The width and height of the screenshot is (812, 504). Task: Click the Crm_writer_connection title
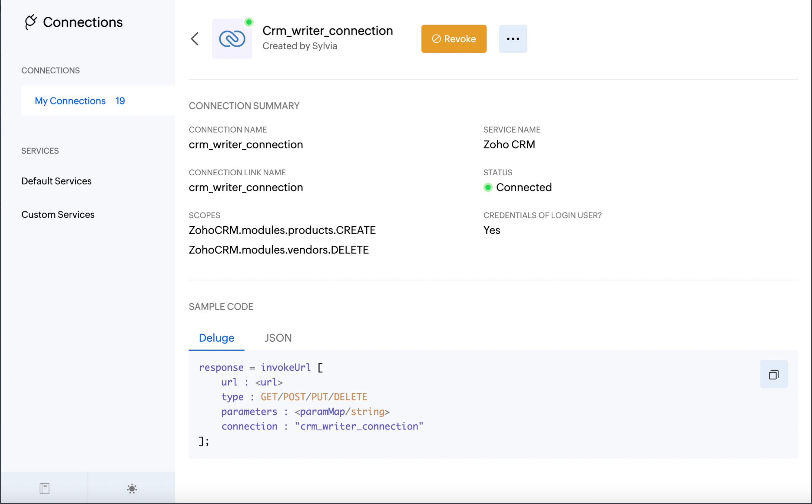(x=327, y=31)
